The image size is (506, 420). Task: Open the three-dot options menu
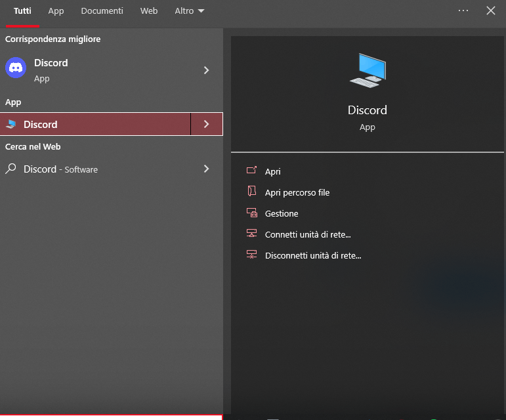click(463, 10)
